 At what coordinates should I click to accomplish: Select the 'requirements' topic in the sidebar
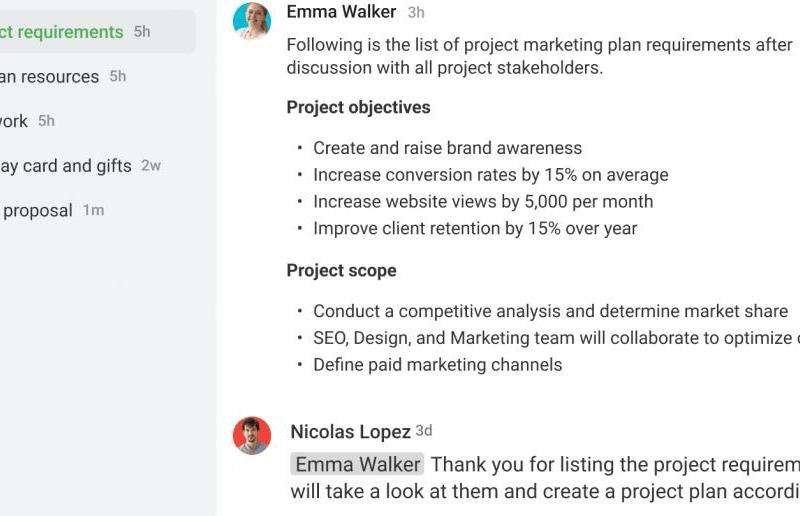(x=97, y=32)
